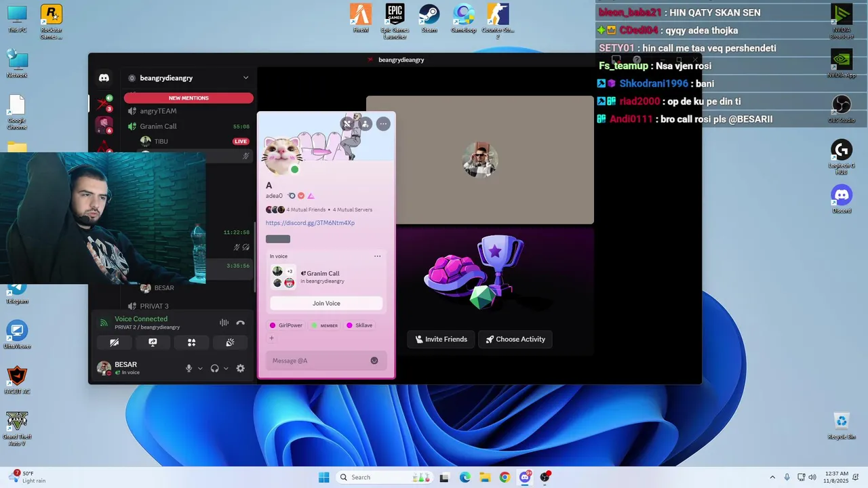Disconnect from voice channel
The width and height of the screenshot is (868, 488).
click(x=240, y=323)
